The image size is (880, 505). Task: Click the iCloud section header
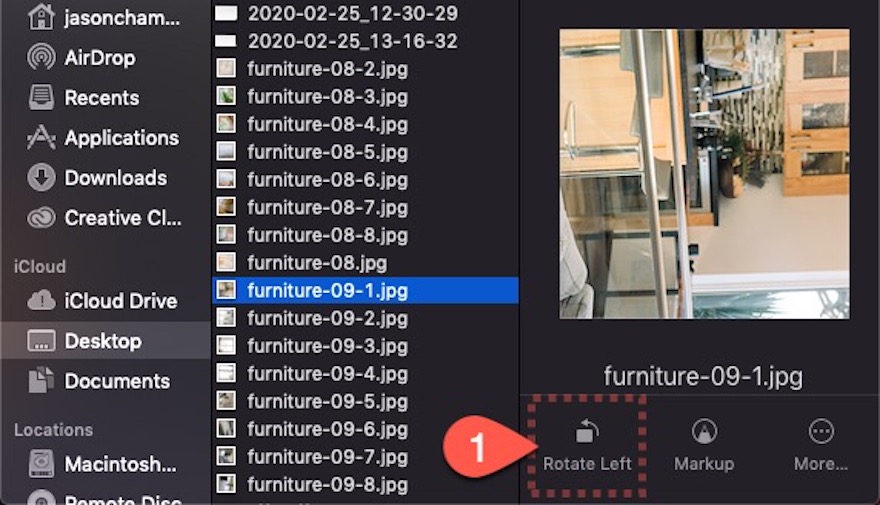click(x=40, y=266)
